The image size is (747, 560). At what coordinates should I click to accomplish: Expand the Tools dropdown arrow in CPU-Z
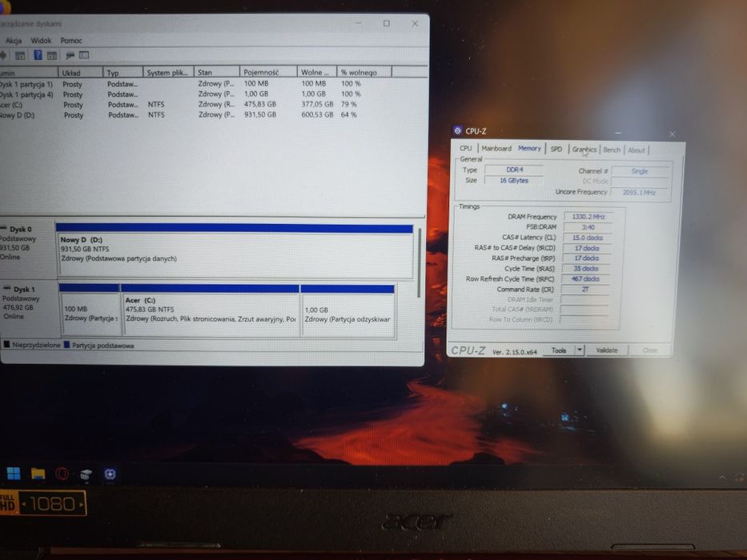coord(580,350)
